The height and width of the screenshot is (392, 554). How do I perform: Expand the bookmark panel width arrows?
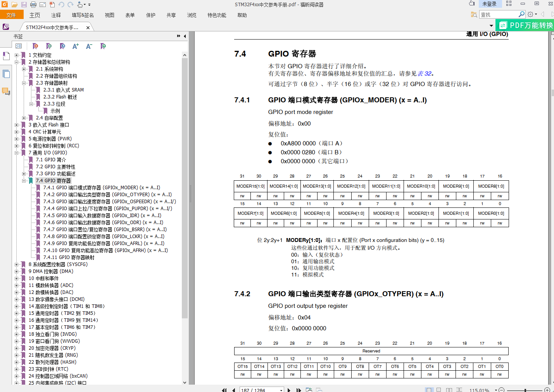click(179, 36)
